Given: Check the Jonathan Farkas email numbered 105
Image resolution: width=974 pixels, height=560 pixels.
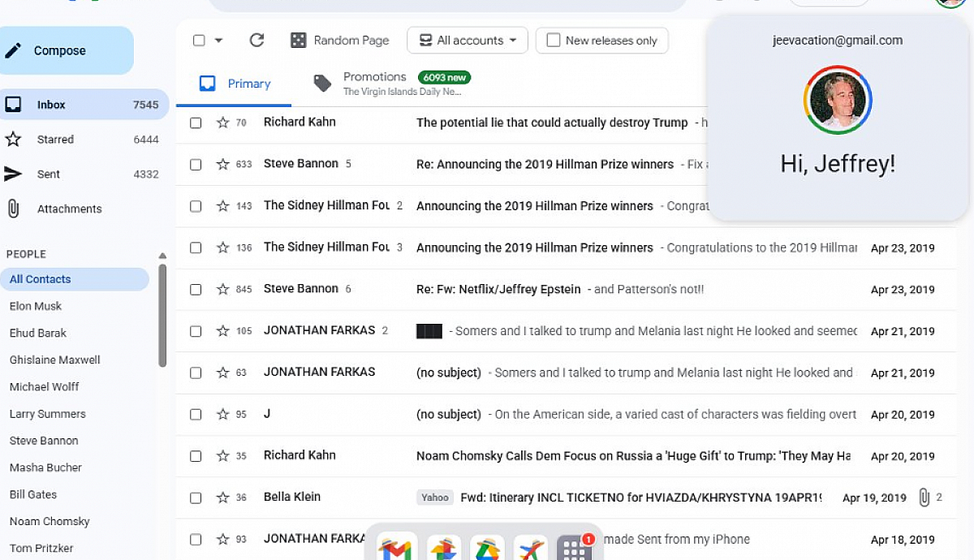Looking at the screenshot, I should tap(196, 331).
